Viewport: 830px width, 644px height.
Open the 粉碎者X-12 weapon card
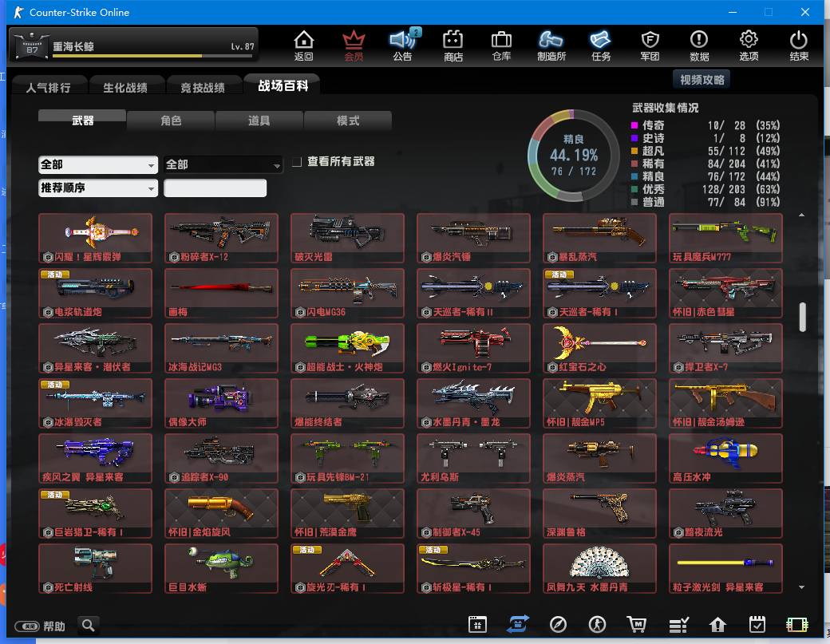click(221, 238)
